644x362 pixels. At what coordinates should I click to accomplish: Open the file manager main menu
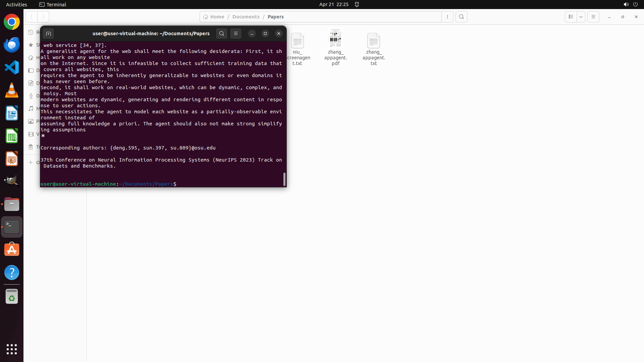coord(593,17)
